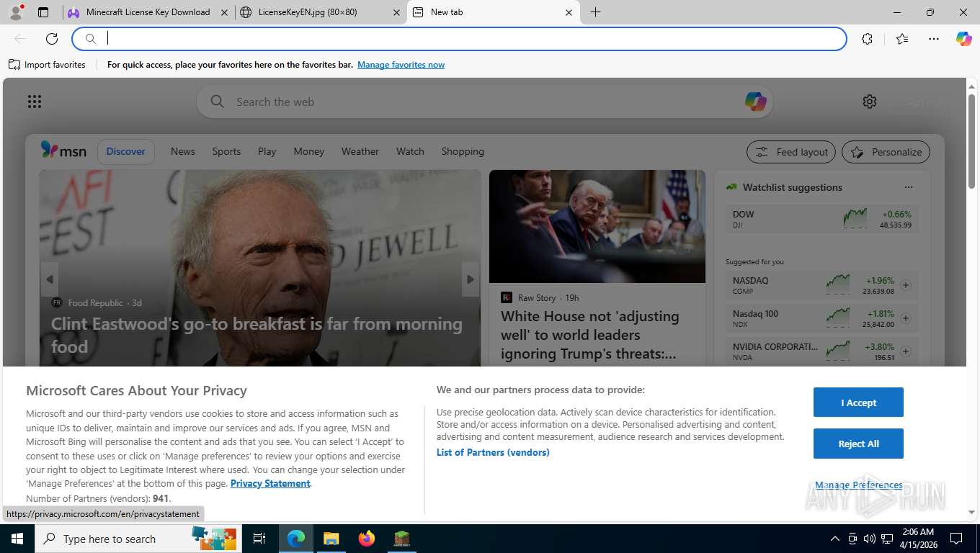The height and width of the screenshot is (553, 980).
Task: Select the Discover tab
Action: pos(126,151)
